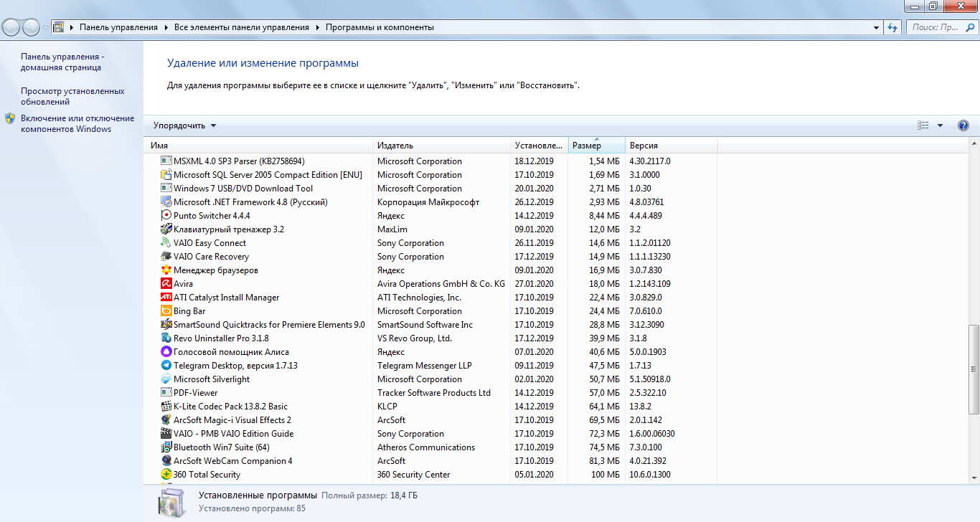Click Telegram Messenger LLP publisher cell
This screenshot has width=980, height=522.
click(424, 366)
